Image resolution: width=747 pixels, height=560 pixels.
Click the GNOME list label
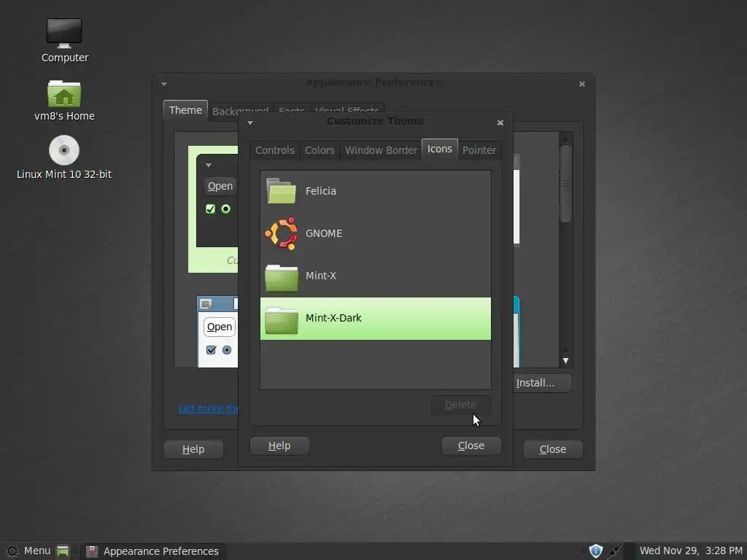(324, 233)
